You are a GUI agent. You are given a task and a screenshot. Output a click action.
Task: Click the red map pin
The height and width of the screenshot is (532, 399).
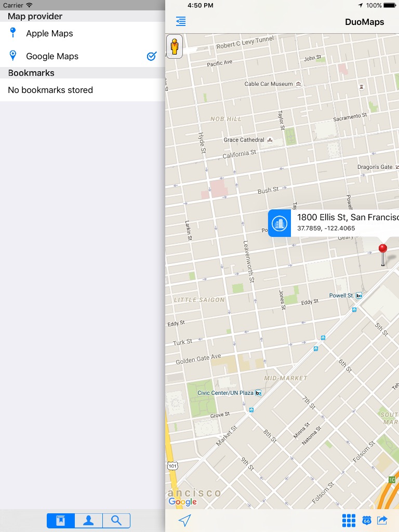(383, 255)
